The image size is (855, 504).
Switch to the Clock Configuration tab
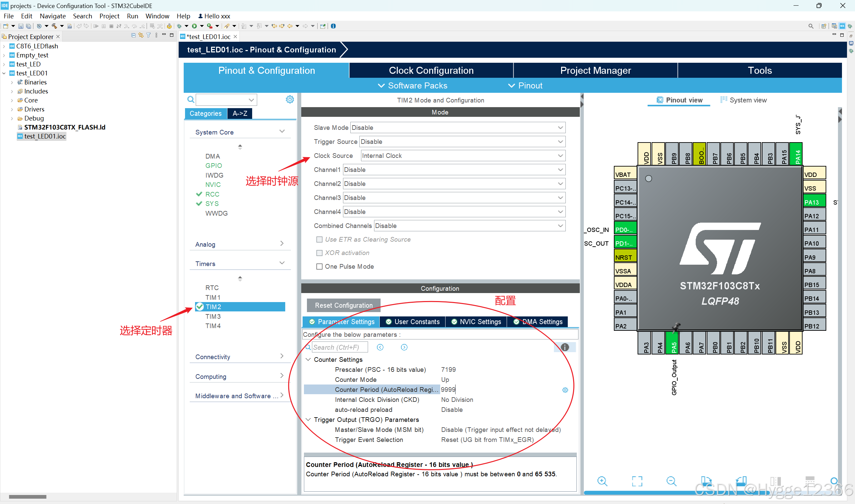(x=431, y=70)
